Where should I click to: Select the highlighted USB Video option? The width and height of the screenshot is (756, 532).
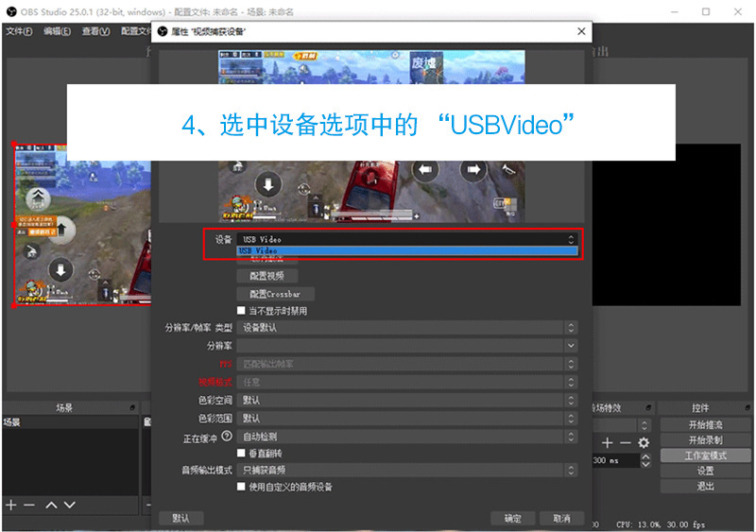407,250
